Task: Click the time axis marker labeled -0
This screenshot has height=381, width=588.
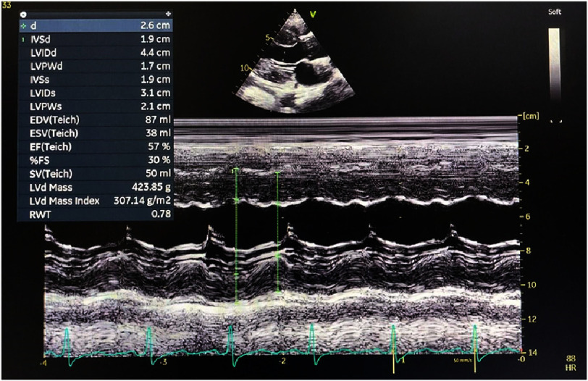Action: click(x=521, y=359)
